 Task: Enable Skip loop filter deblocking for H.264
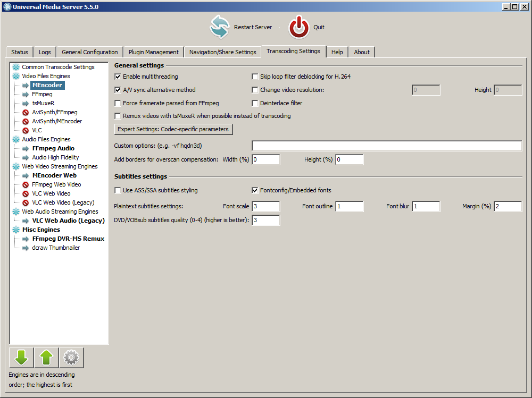pos(255,77)
